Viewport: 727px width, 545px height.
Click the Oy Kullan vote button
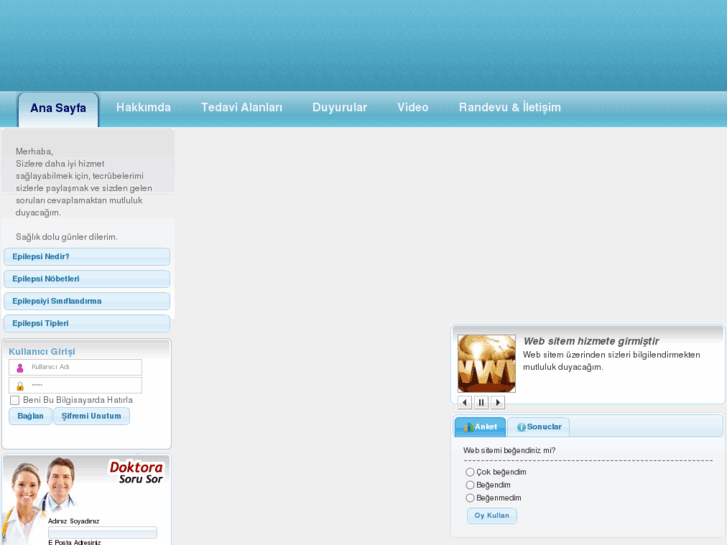tap(492, 516)
